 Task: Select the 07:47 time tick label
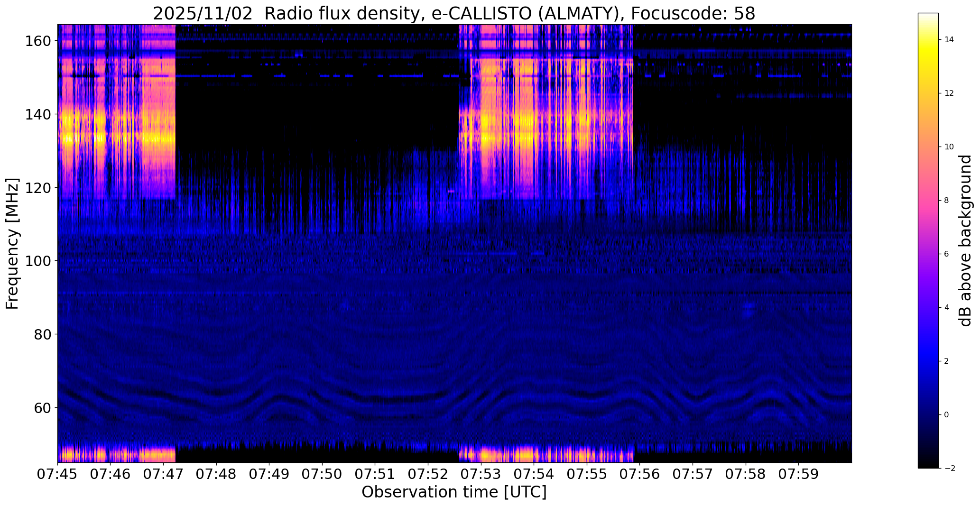click(x=164, y=474)
